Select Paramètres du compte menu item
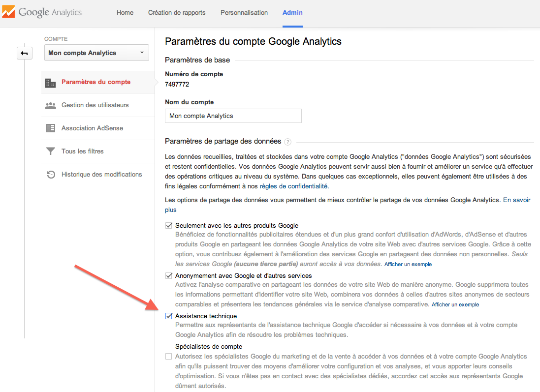Screen dimensions: 540x392 click(98, 82)
